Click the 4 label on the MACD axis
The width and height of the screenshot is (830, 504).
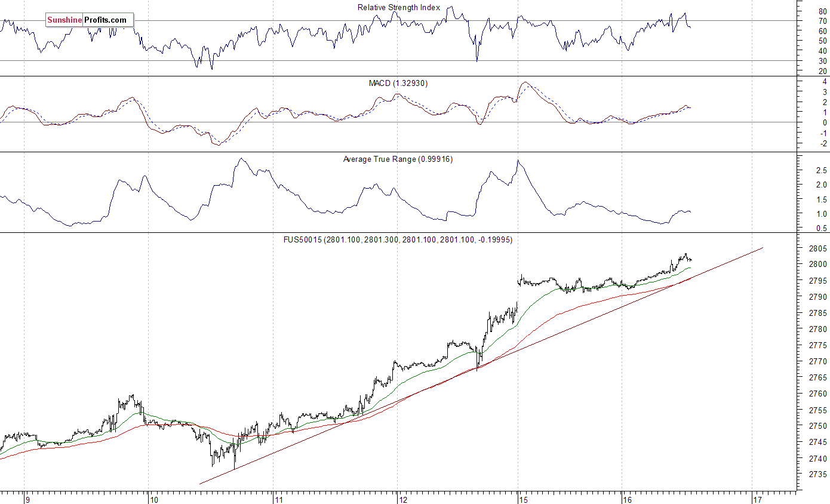[825, 82]
